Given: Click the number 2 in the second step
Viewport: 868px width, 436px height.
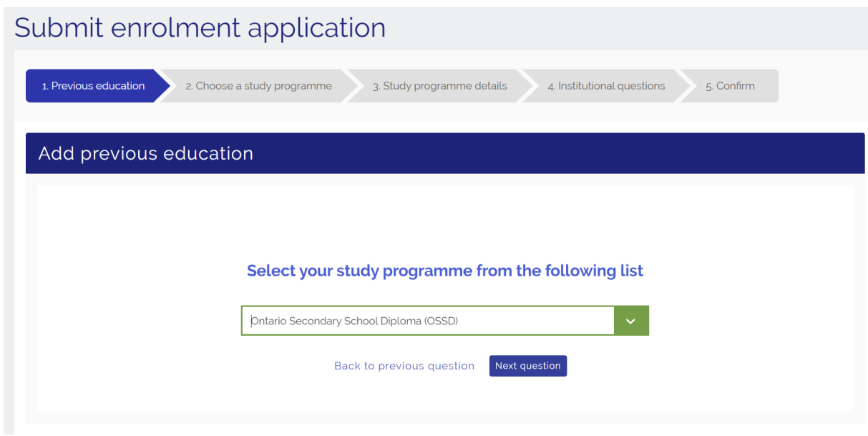Looking at the screenshot, I should 188,87.
